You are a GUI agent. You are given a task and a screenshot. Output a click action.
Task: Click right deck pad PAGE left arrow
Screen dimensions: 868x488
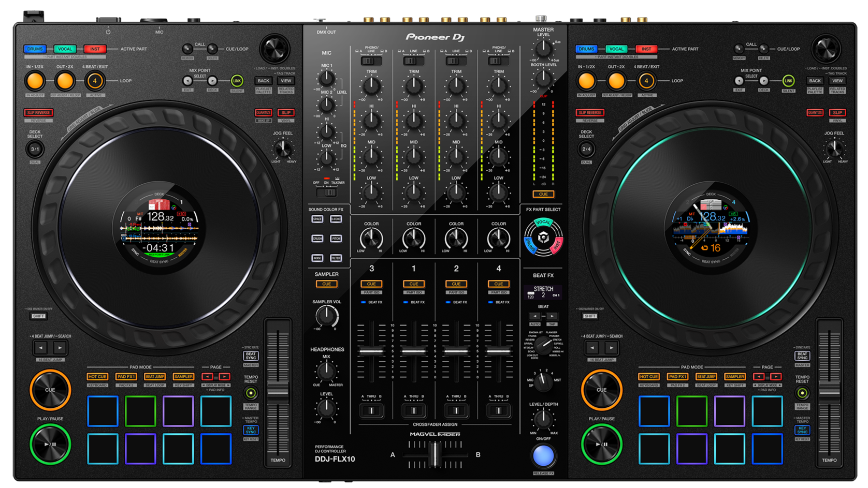[759, 377]
